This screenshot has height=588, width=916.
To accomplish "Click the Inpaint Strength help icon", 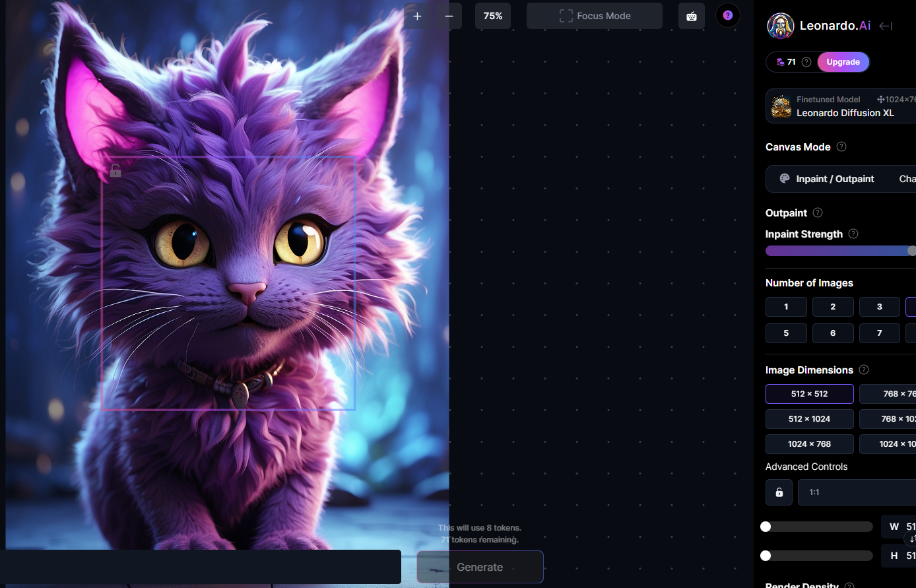I will [853, 234].
